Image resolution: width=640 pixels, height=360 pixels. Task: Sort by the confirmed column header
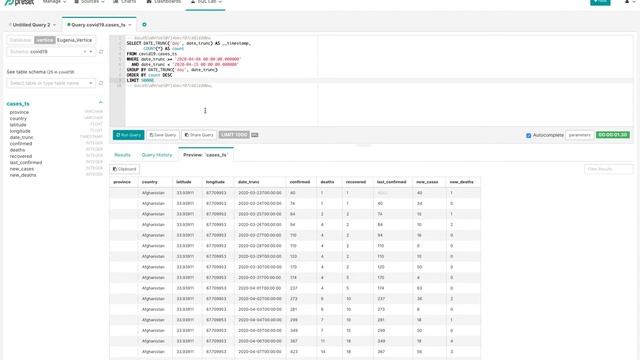pyautogui.click(x=300, y=182)
